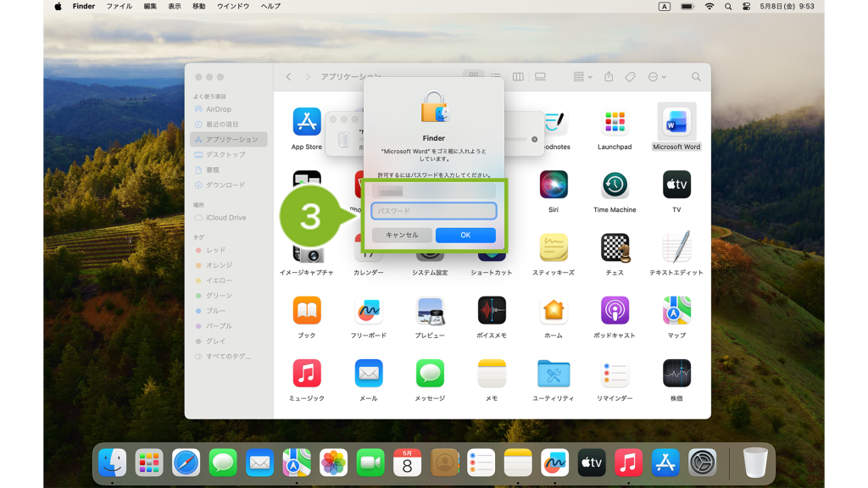Viewport: 868px width, 488px height.
Task: Open AirDrop in Finder sidebar
Action: (228, 109)
